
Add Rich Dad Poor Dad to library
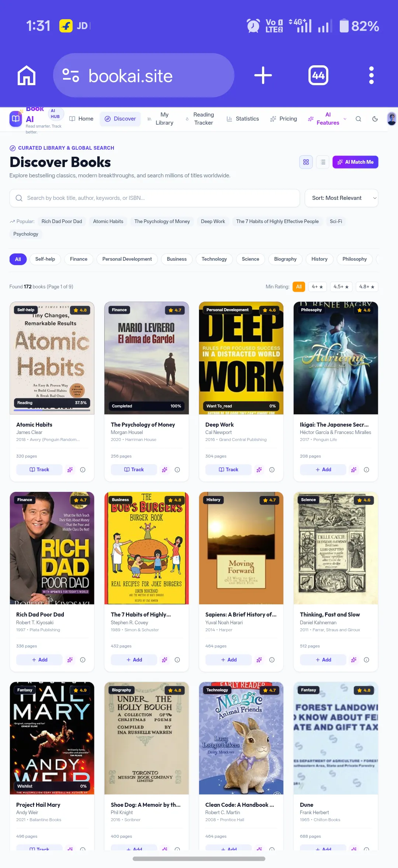[x=39, y=660]
